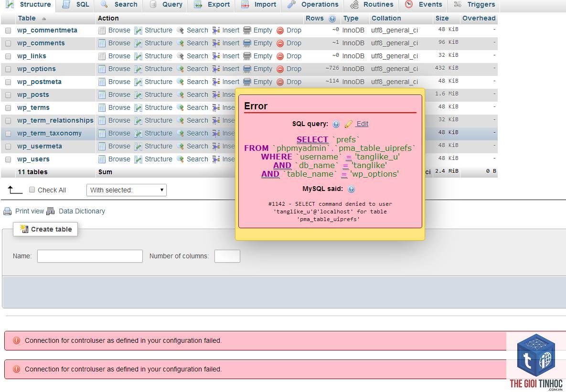Tick the wp_links checkbox
This screenshot has width=566, height=392.
pyautogui.click(x=8, y=57)
